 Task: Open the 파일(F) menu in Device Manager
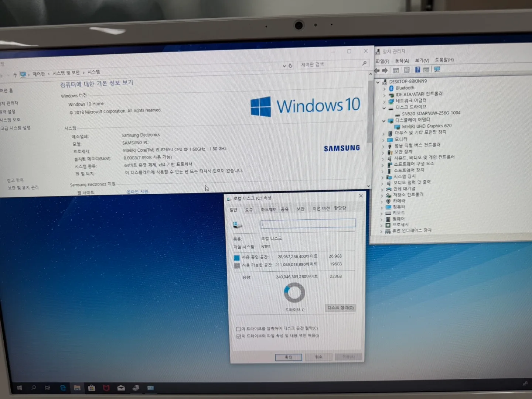(x=382, y=61)
